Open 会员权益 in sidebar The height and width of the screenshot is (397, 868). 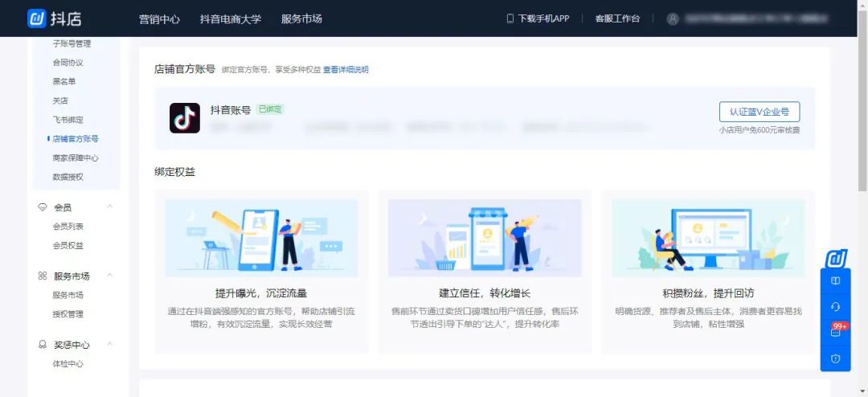pos(68,245)
